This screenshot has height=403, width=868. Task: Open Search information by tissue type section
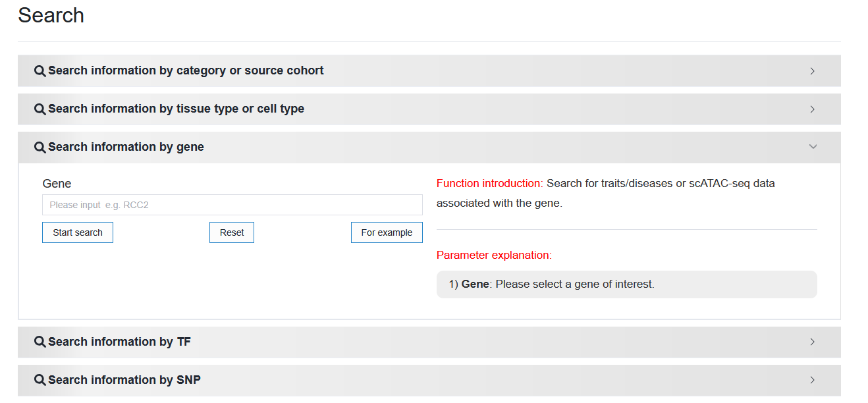[x=429, y=109]
